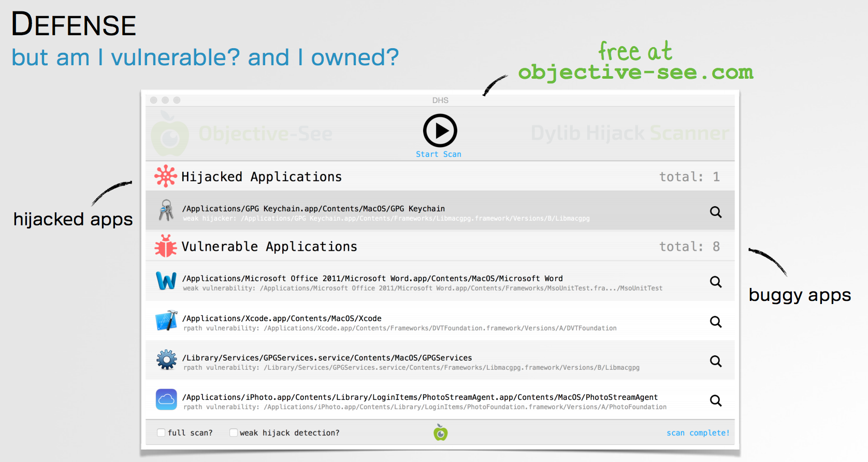Select the Microsoft Word path row
The height and width of the screenshot is (462, 868).
[x=440, y=281]
